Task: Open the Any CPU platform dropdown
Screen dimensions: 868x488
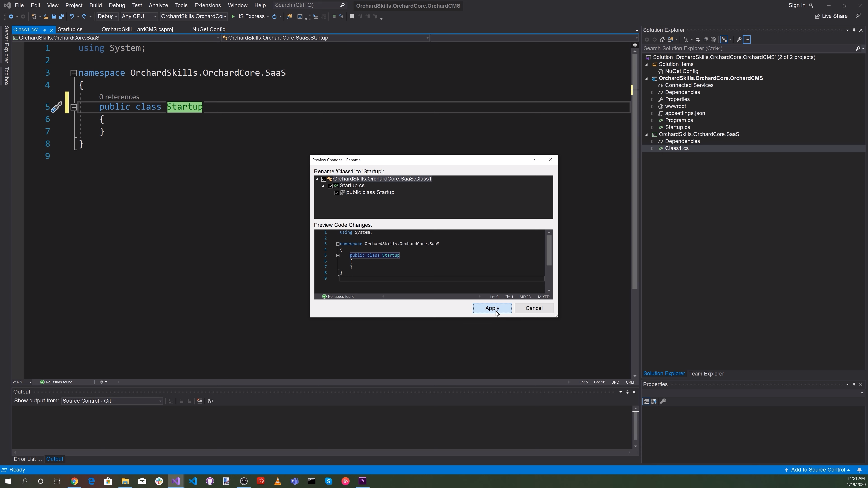Action: (139, 16)
